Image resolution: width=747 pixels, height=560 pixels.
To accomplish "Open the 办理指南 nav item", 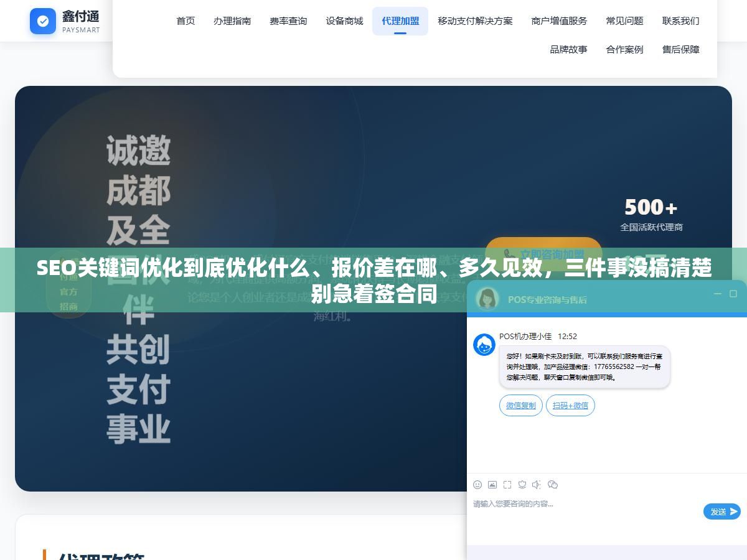I will click(x=232, y=21).
